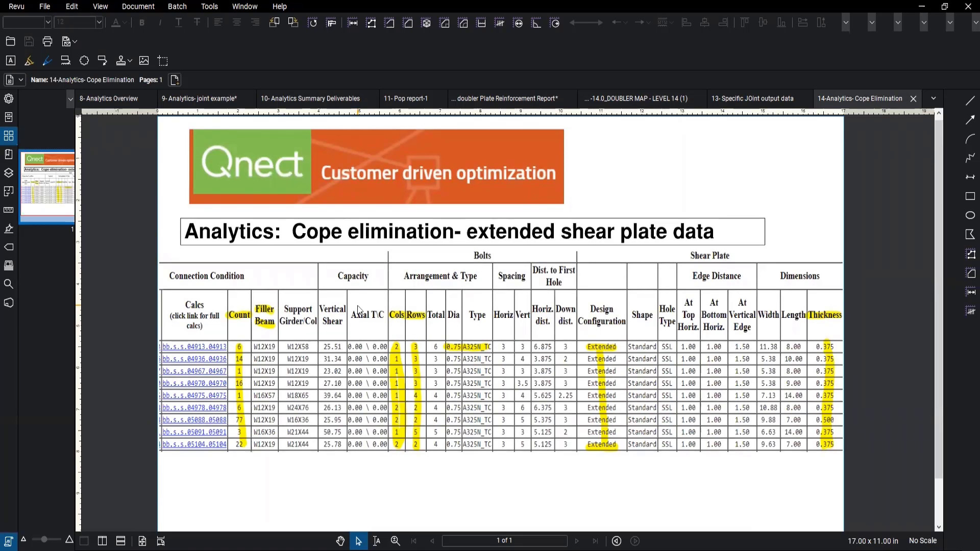Image resolution: width=980 pixels, height=551 pixels.
Task: Toggle horizontal split view
Action: coord(121,541)
